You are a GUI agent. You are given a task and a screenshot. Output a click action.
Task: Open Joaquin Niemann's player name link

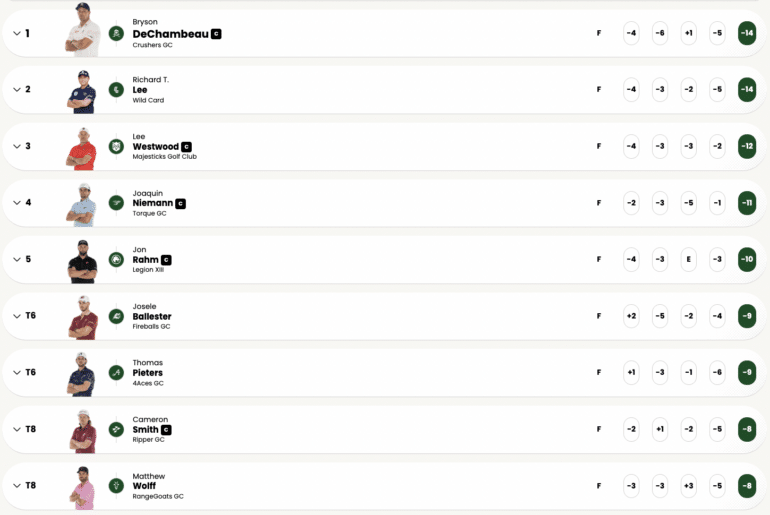152,203
